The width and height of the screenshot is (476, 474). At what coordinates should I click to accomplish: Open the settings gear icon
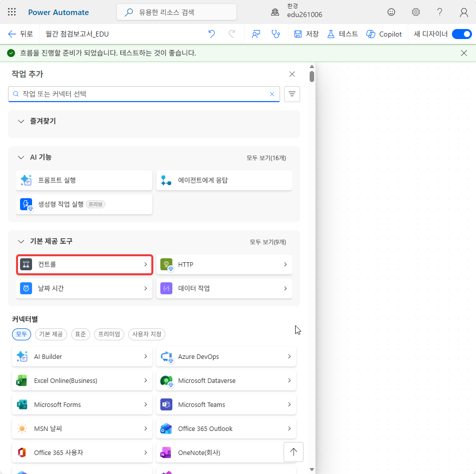click(x=415, y=12)
